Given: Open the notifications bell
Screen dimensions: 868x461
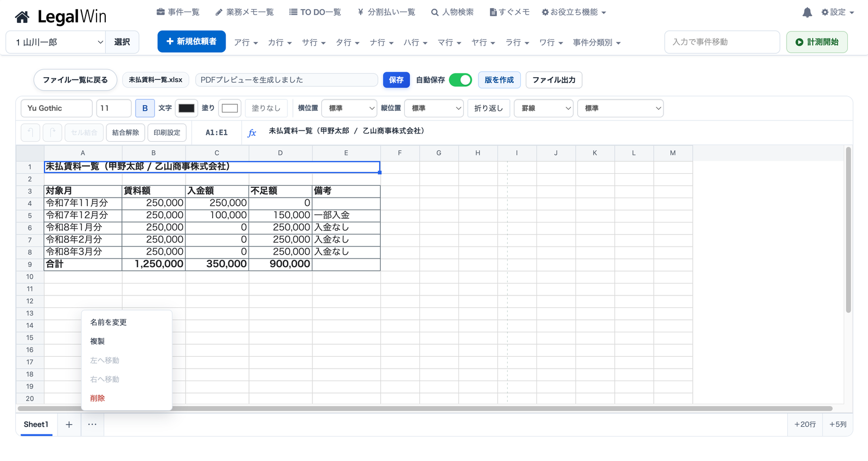Looking at the screenshot, I should point(807,12).
